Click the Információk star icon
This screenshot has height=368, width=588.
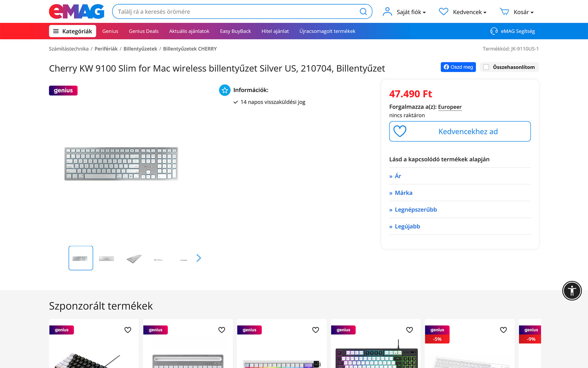click(x=225, y=90)
